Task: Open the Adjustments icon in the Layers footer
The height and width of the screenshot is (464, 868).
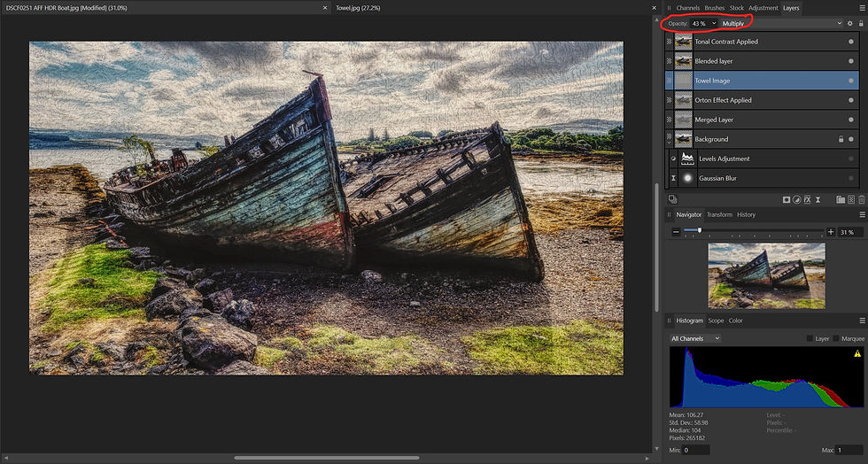Action: click(x=796, y=200)
